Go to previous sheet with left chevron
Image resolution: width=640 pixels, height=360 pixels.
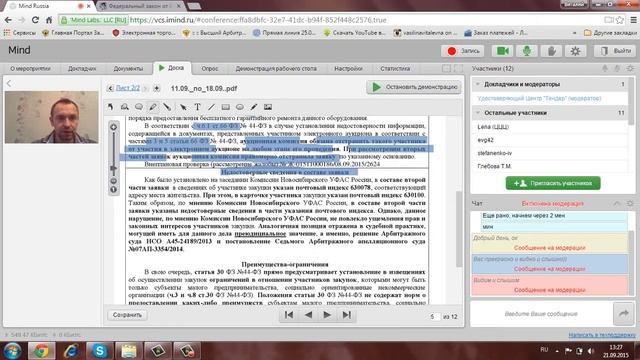click(110, 88)
